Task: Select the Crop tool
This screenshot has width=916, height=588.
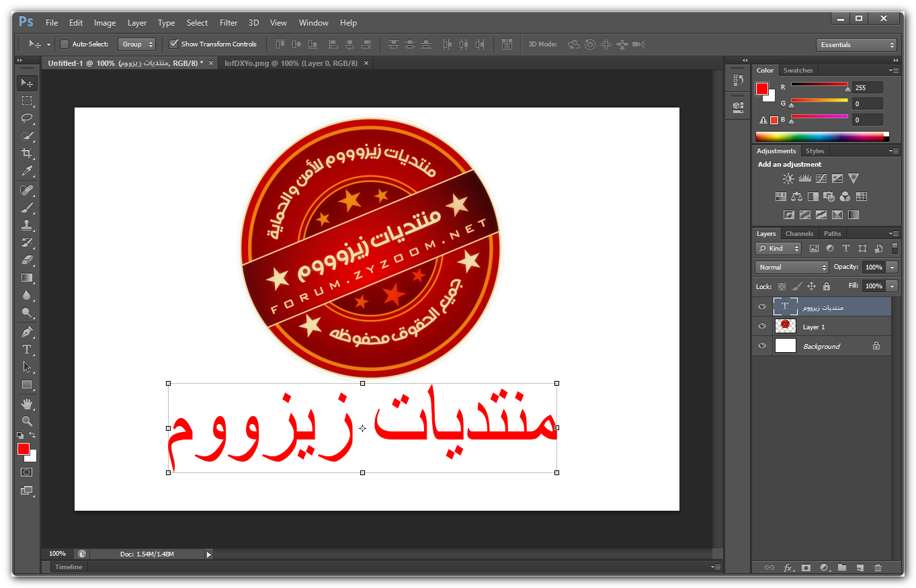Action: coord(27,153)
